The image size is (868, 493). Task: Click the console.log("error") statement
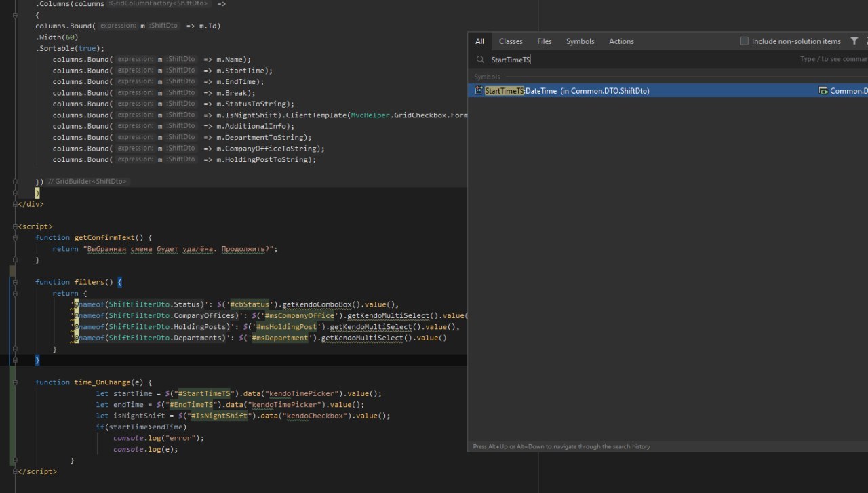(x=159, y=438)
